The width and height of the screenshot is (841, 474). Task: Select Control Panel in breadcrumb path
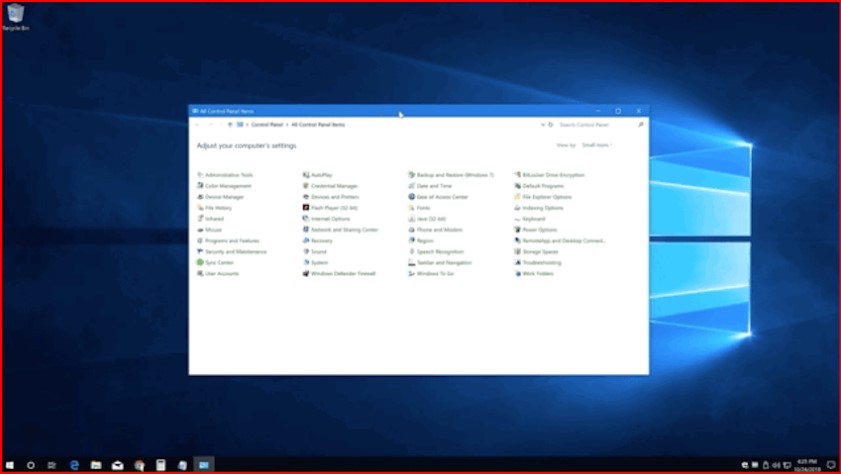267,124
